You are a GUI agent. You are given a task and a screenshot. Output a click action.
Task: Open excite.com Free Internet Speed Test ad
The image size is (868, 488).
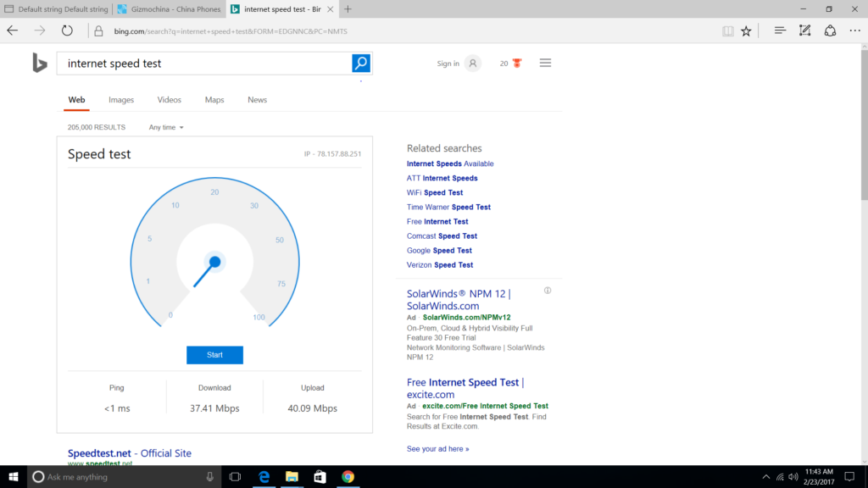(x=465, y=388)
